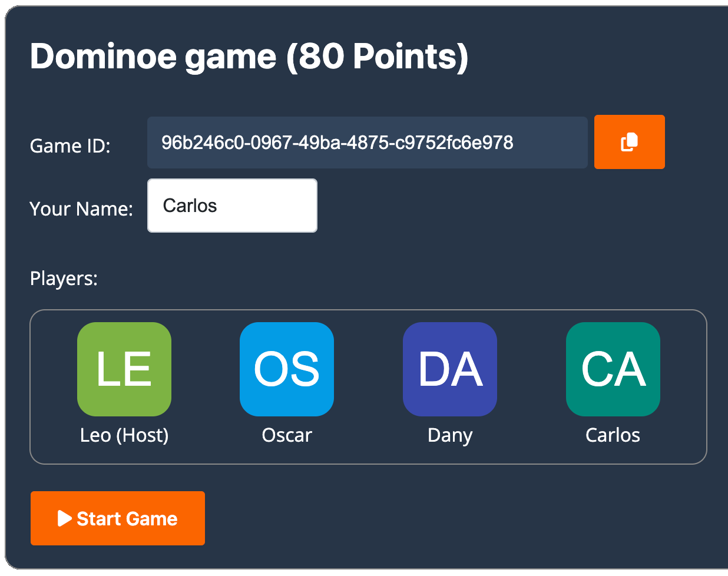Select Carlos's teal CA avatar

[x=613, y=369]
